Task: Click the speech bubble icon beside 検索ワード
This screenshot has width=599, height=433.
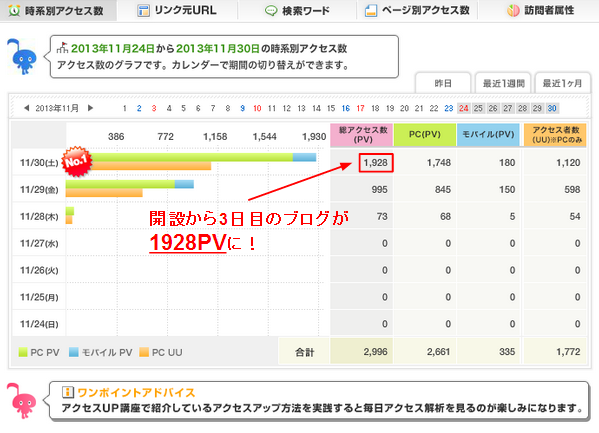Action: 271,11
